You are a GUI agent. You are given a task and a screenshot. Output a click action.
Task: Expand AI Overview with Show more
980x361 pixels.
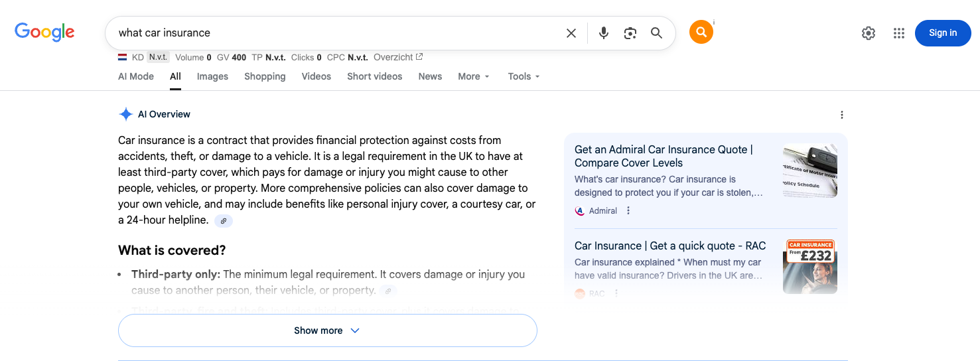point(327,330)
